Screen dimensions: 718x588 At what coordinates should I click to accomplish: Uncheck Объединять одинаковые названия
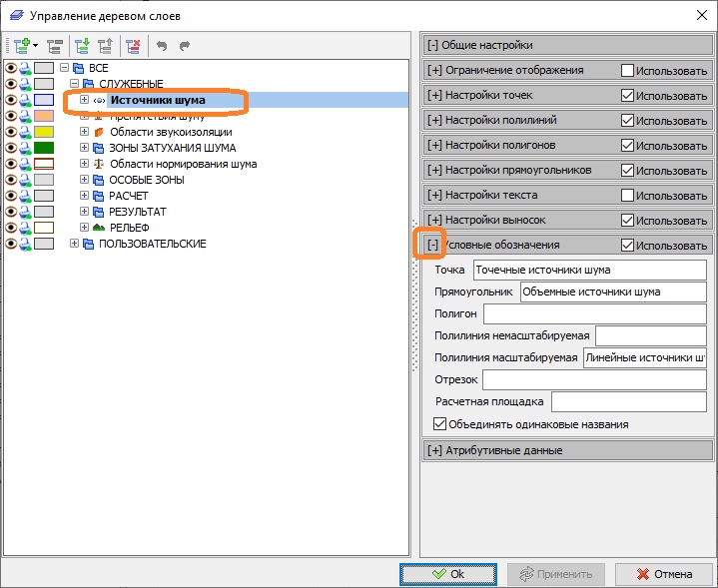pyautogui.click(x=440, y=424)
